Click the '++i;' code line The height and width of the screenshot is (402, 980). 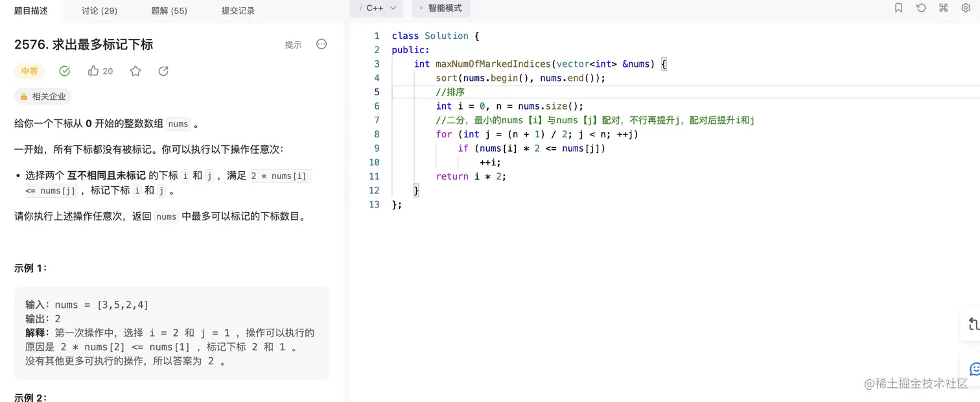(x=491, y=162)
